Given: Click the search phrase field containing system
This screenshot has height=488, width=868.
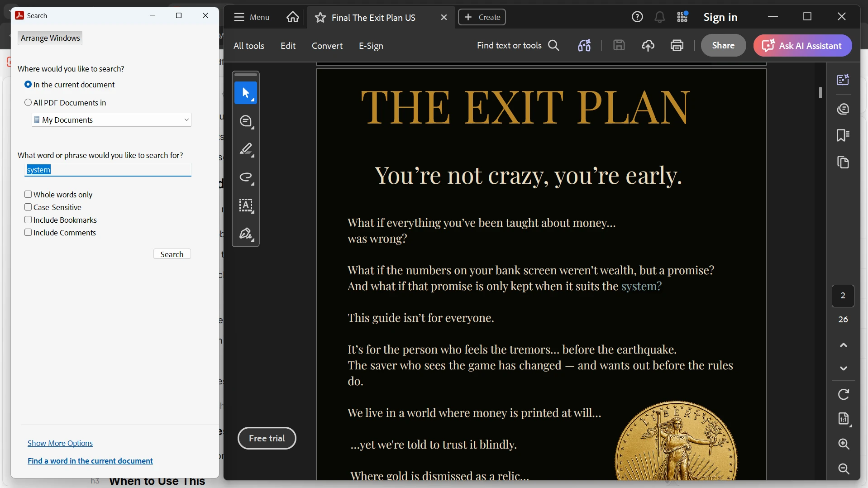Looking at the screenshot, I should 108,170.
